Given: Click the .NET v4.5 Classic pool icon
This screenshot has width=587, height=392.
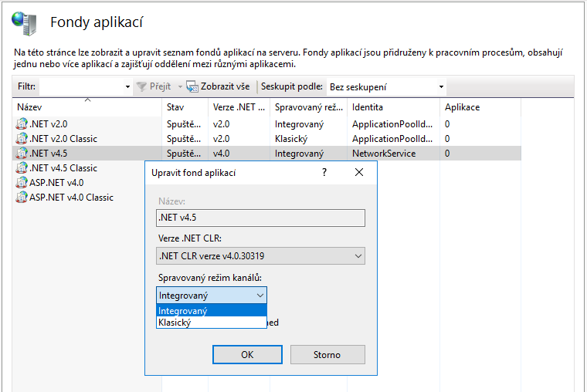Looking at the screenshot, I should 22,168.
